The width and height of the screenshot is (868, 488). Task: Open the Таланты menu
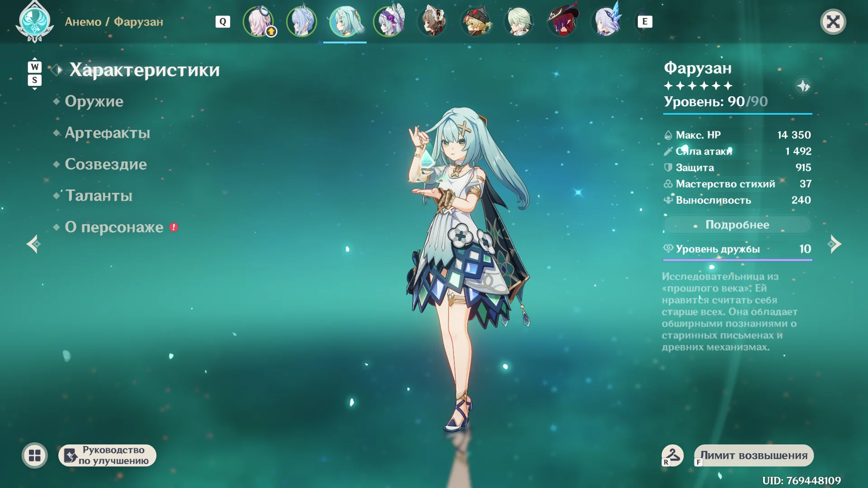coord(99,196)
